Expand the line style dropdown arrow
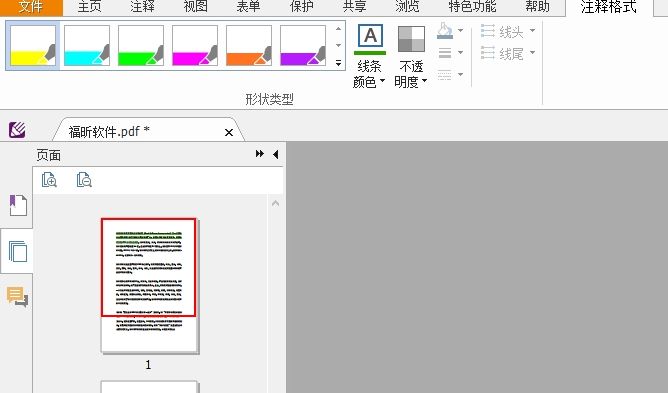This screenshot has width=668, height=393. [461, 75]
